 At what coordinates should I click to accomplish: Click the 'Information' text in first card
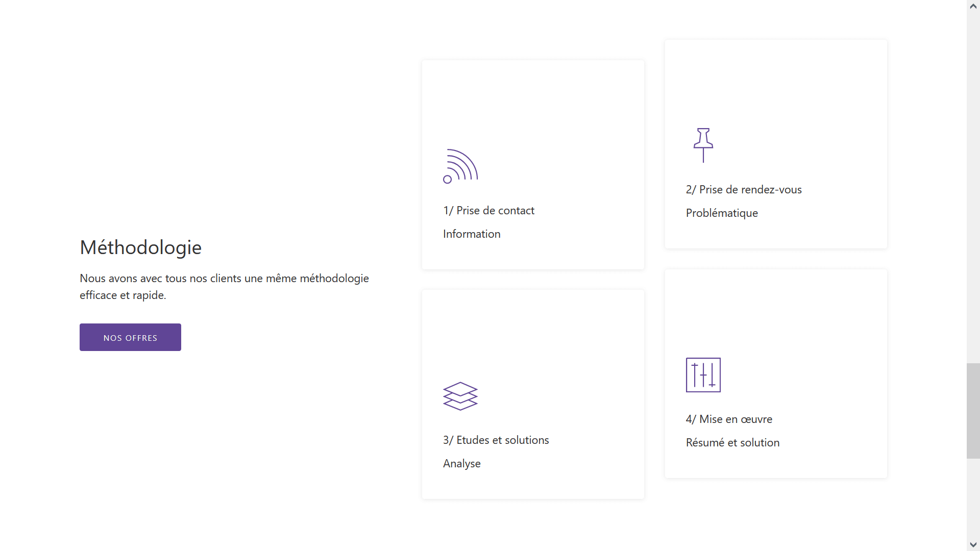[471, 234]
